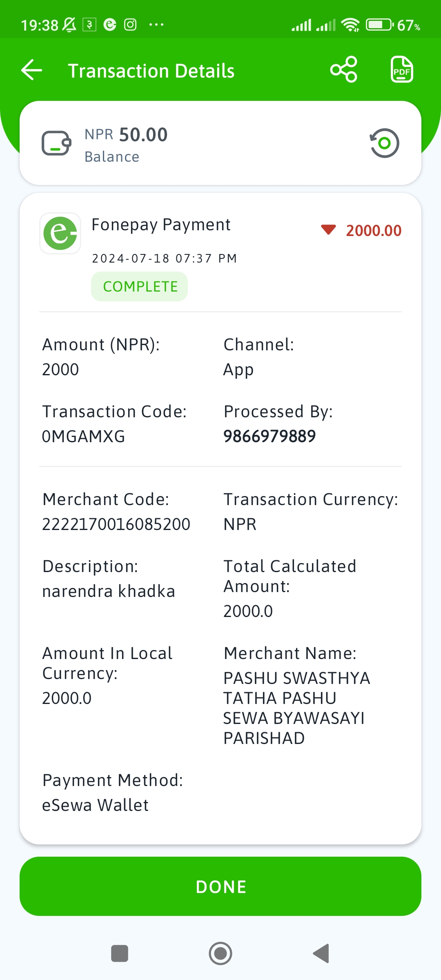Image resolution: width=441 pixels, height=980 pixels.
Task: Tap the Processed By number 9866979889
Action: click(x=269, y=437)
